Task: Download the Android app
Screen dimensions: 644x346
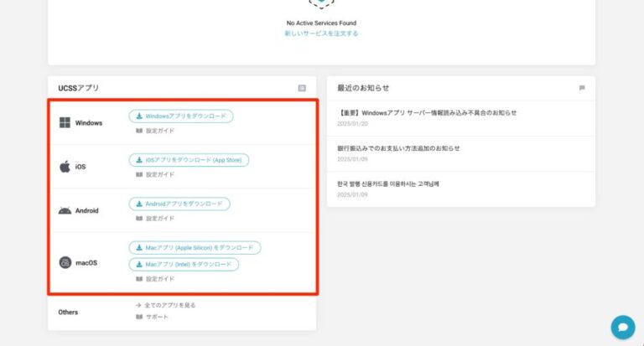Action: tap(179, 204)
